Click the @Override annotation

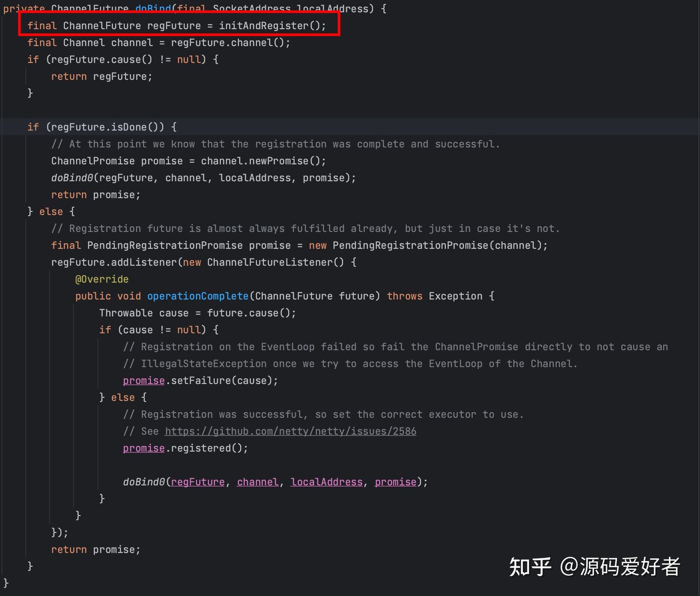(102, 279)
